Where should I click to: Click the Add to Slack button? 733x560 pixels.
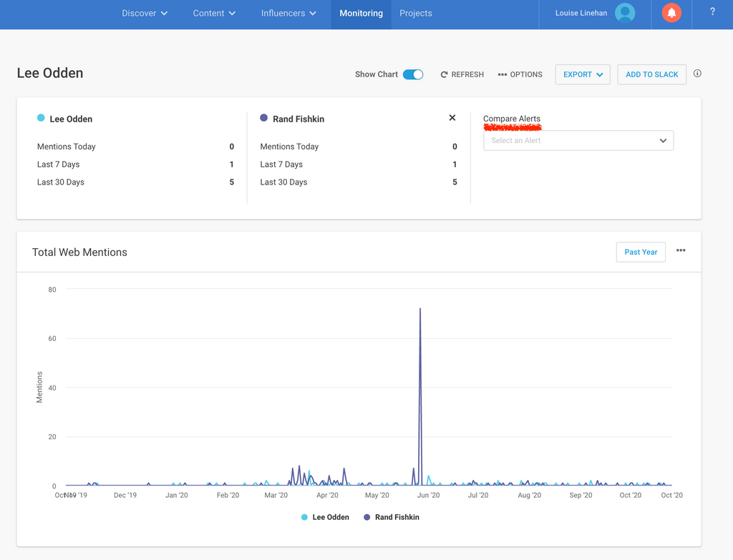[x=651, y=74]
